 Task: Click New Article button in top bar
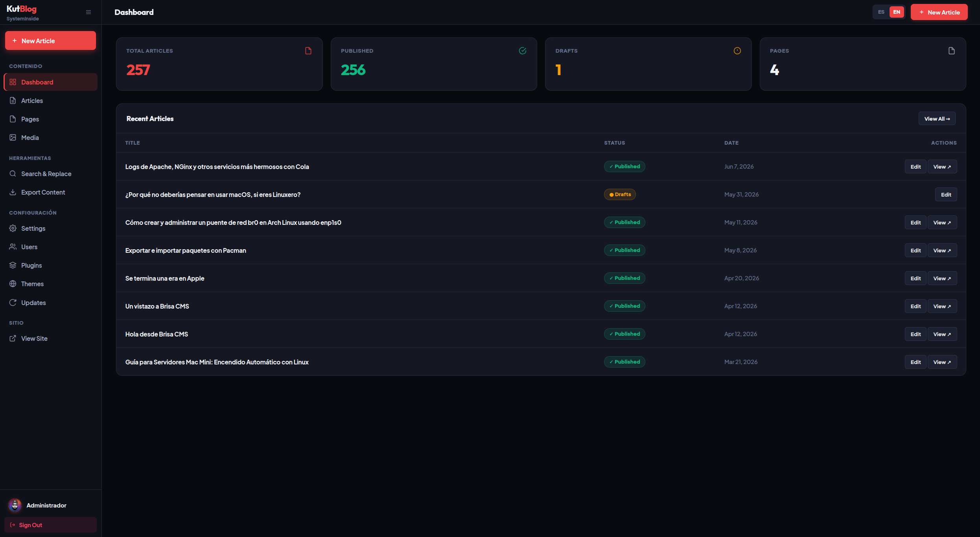click(939, 12)
